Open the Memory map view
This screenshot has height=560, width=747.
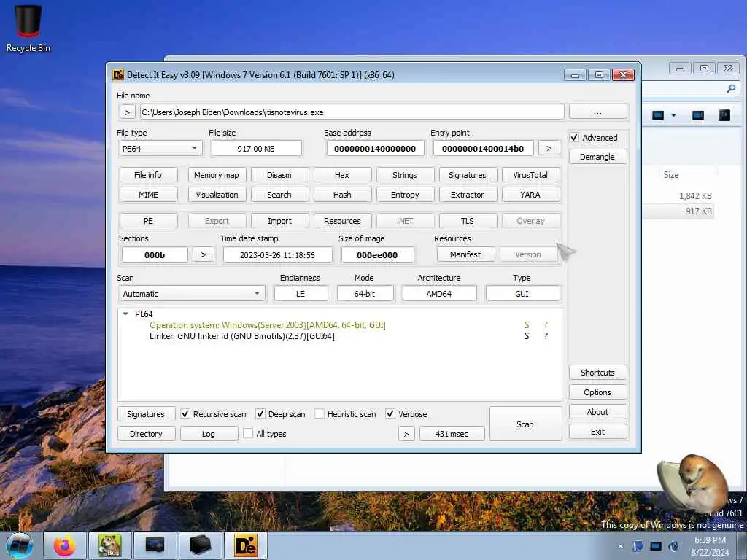pyautogui.click(x=217, y=175)
